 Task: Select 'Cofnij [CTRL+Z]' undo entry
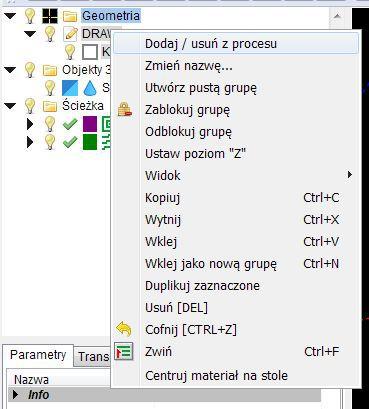click(235, 330)
